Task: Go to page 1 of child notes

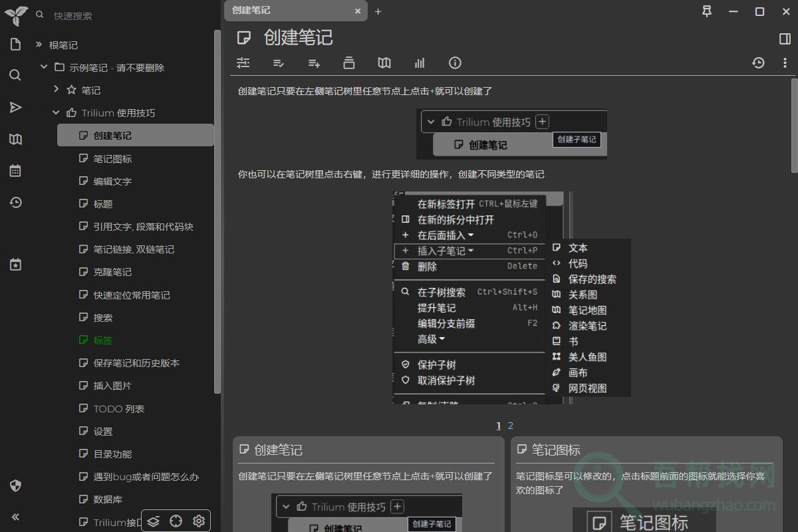Action: 499,426
